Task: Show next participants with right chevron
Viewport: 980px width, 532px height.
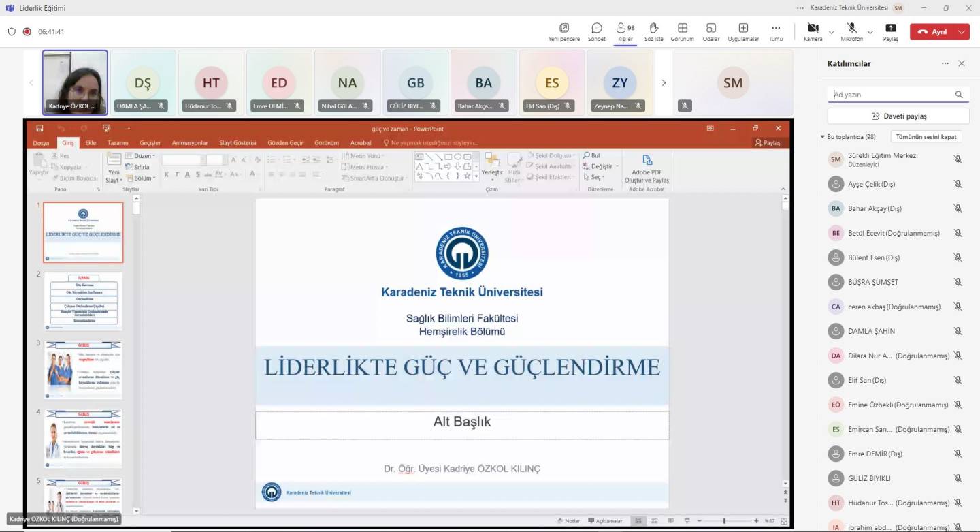Action: pos(664,82)
